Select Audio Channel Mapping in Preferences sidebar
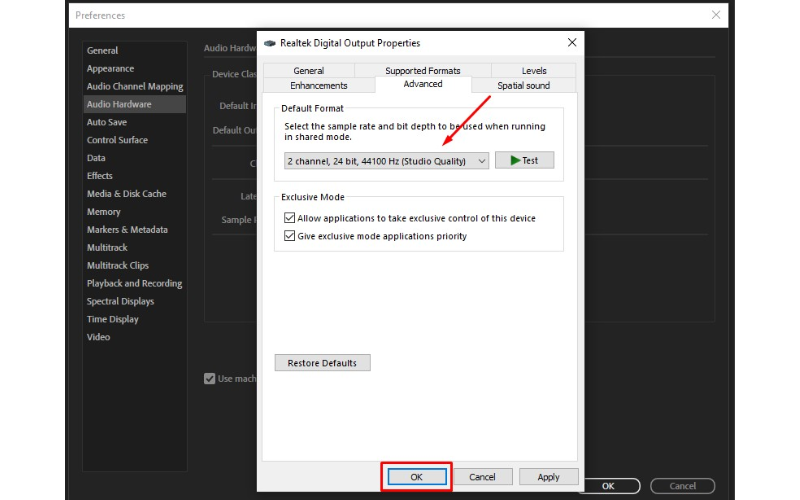This screenshot has height=500, width=800. click(x=135, y=86)
